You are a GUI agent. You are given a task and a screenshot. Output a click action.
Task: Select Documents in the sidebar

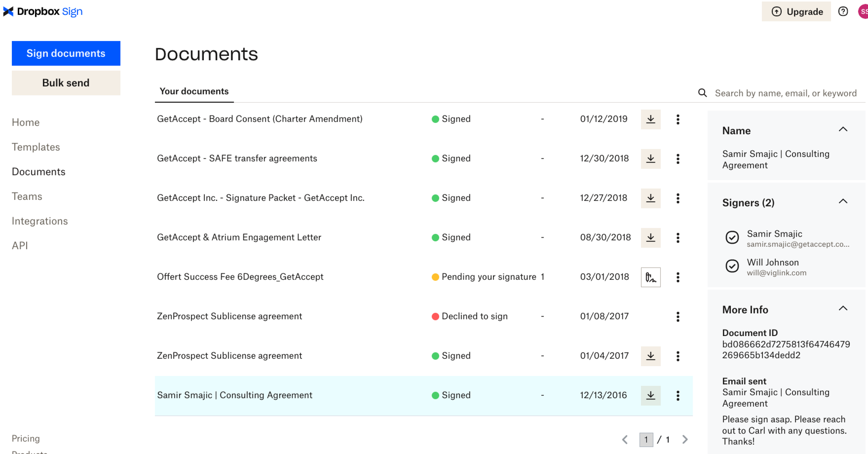39,171
